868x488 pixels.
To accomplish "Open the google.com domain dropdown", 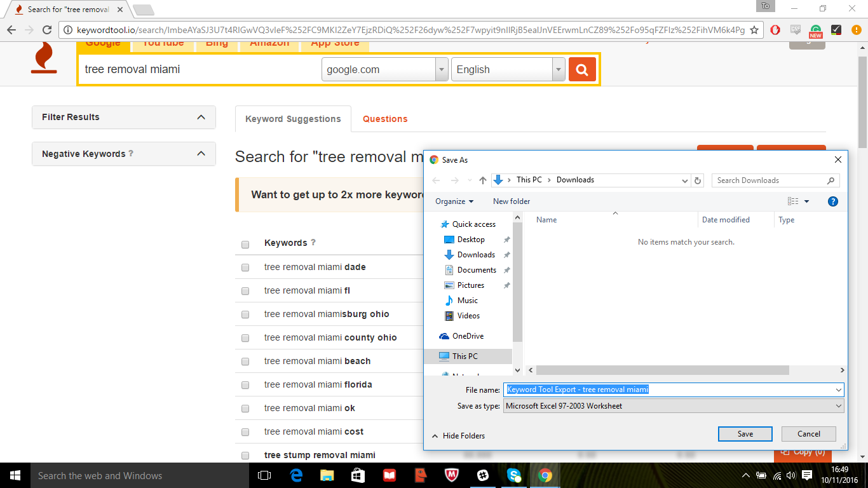I will pos(385,69).
